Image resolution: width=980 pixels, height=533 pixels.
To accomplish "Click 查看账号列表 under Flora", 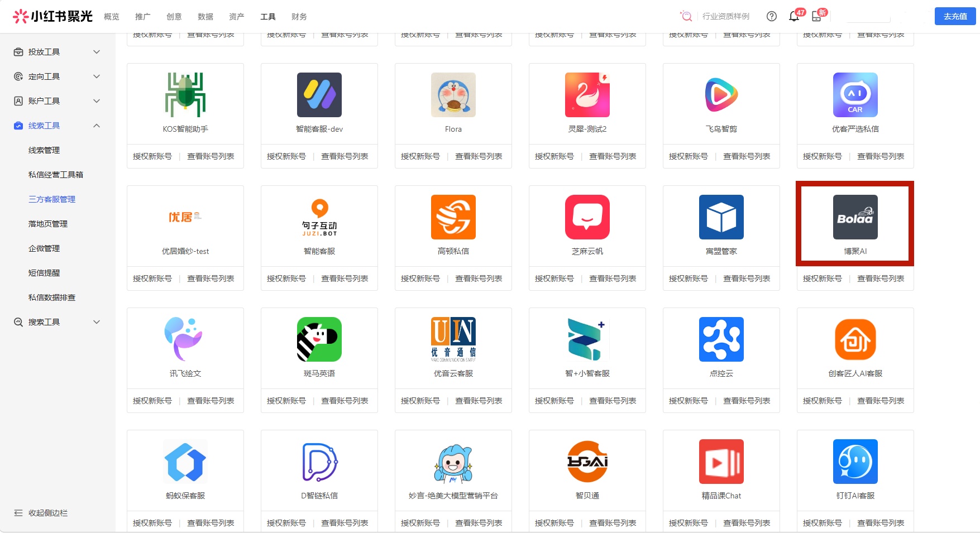I will (x=479, y=156).
